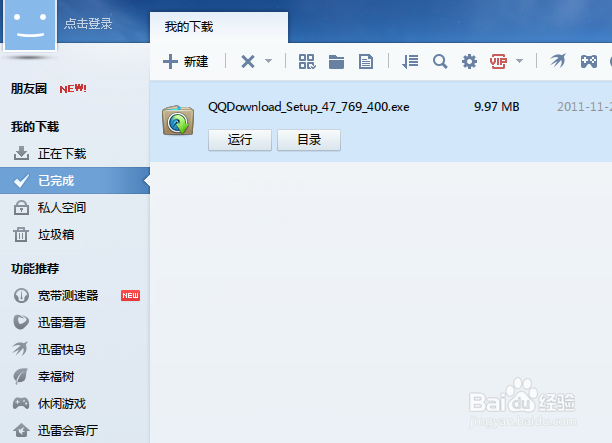This screenshot has width=612, height=443.
Task: Click the leaf icon beside 幸福树
Action: pos(20,376)
